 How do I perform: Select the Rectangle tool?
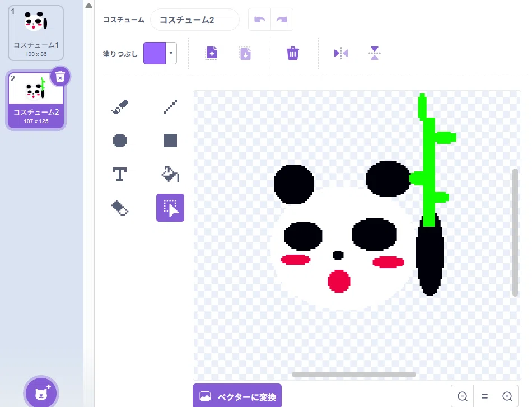click(170, 141)
